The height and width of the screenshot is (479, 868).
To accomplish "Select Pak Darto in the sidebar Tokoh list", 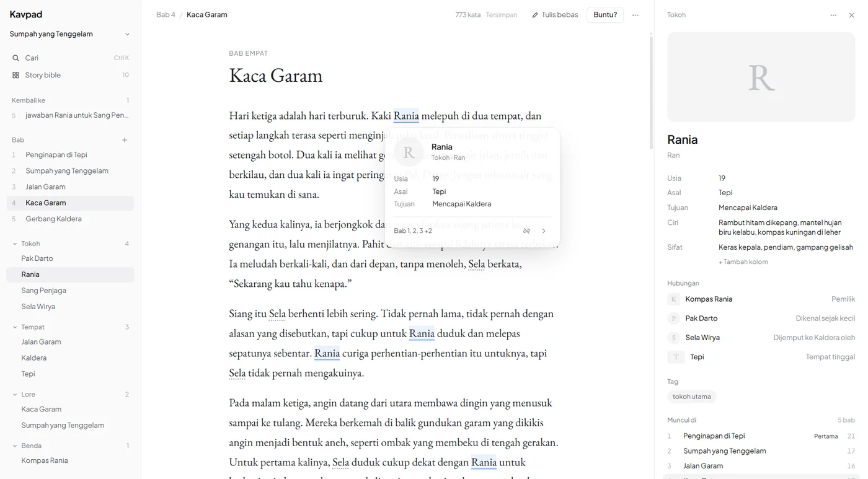I will [x=70, y=258].
